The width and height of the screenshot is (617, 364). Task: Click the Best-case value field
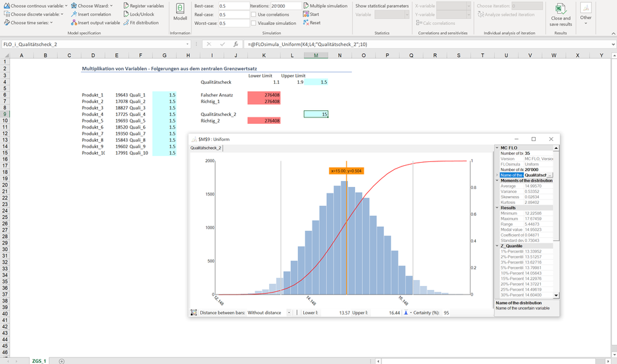click(x=234, y=6)
